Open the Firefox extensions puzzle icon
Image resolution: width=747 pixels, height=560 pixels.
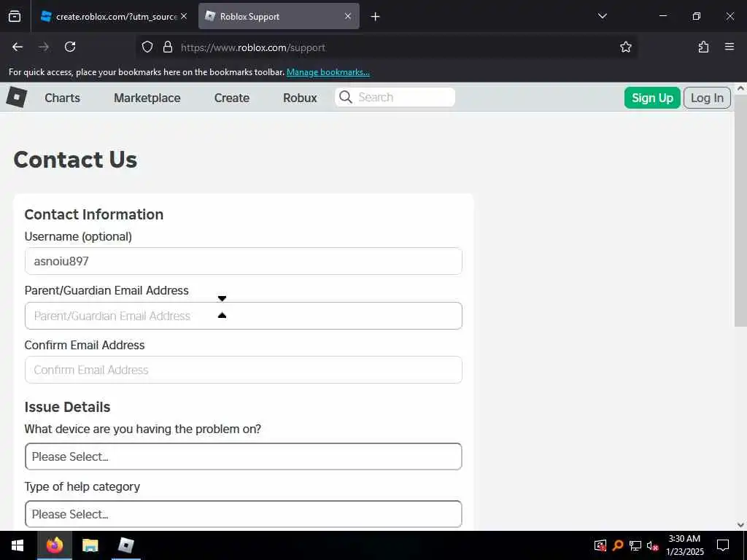(703, 47)
